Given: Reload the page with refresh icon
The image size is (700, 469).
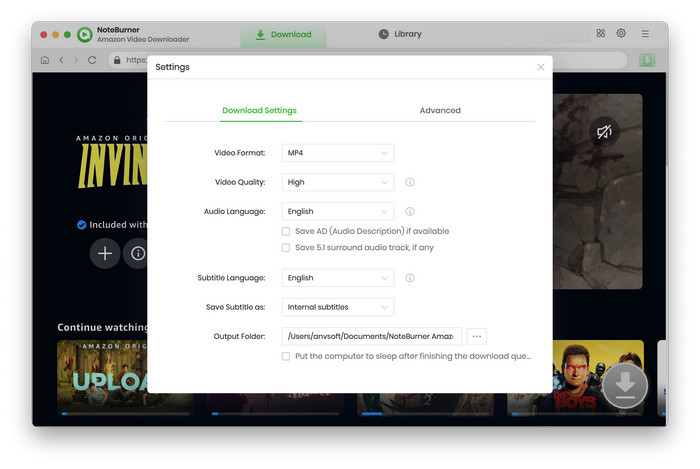Looking at the screenshot, I should 92,60.
